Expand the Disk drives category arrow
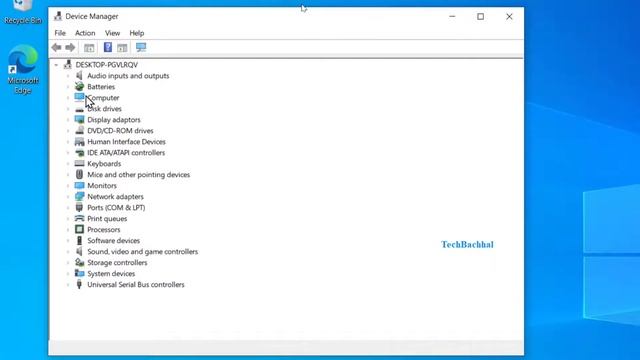The image size is (640, 360). click(68, 109)
